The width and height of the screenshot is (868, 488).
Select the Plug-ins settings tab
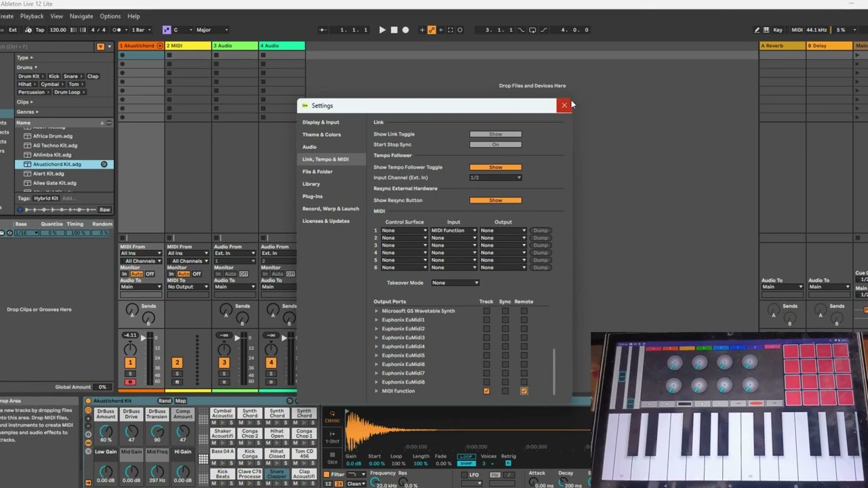coord(313,197)
